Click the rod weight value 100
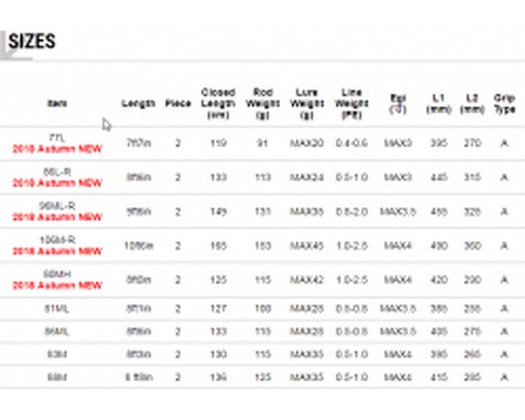The image size is (525, 420). (262, 309)
